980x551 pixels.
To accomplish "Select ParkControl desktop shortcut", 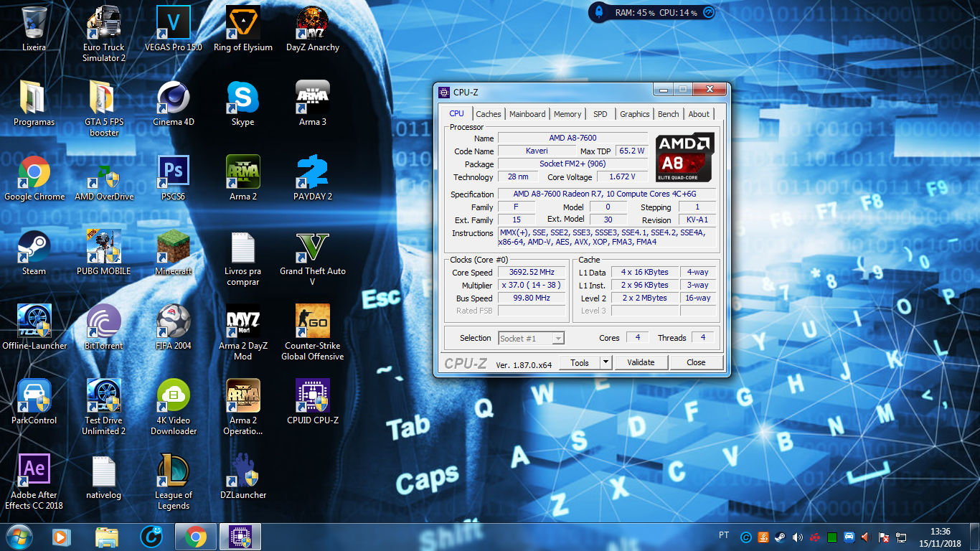I will pyautogui.click(x=34, y=402).
